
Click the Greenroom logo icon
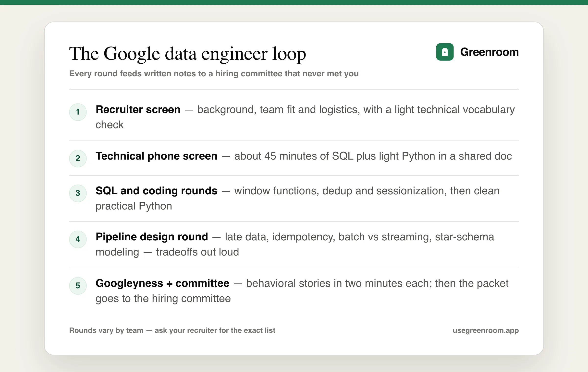tap(445, 52)
